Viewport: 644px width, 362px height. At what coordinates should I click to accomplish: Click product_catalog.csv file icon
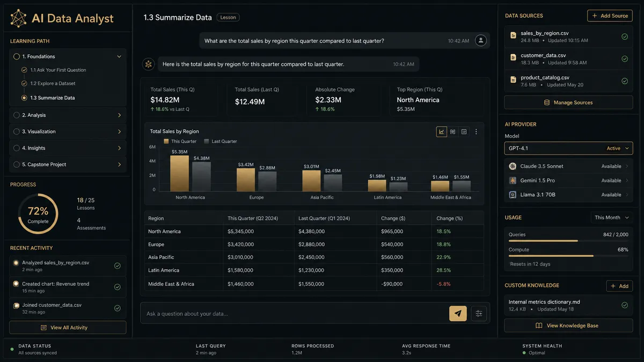tap(513, 80)
